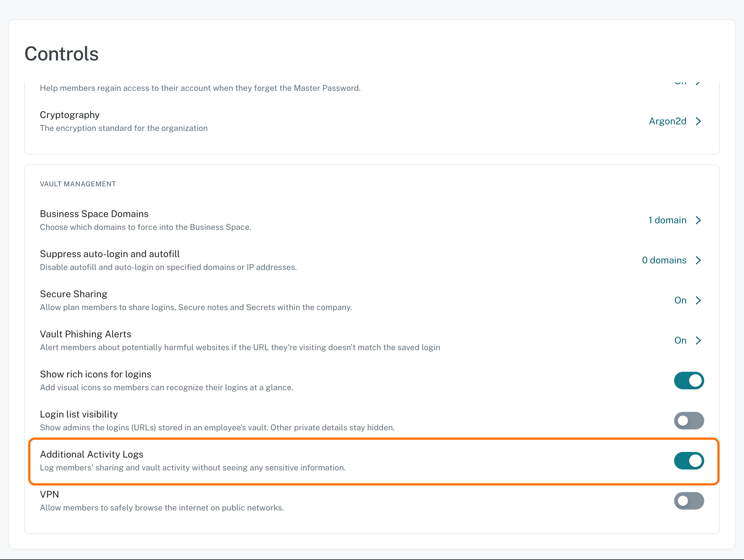This screenshot has height=560, width=744.
Task: Select the Cryptography setting title
Action: pyautogui.click(x=70, y=115)
